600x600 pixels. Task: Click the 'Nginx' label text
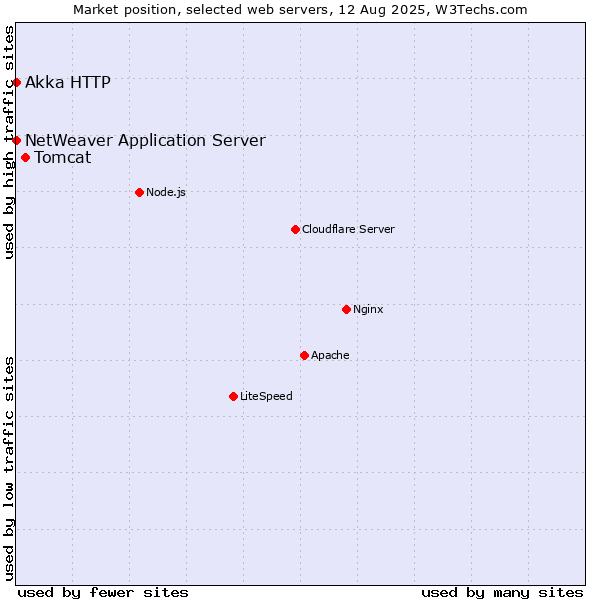point(368,309)
